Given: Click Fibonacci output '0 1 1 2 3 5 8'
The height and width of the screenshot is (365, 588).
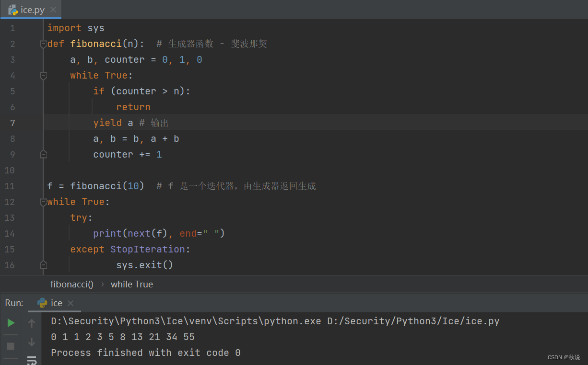Looking at the screenshot, I should [88, 337].
